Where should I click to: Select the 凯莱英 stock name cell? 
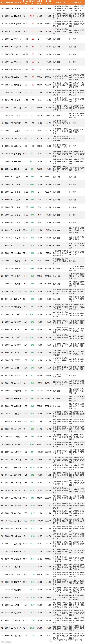pos(18,100)
